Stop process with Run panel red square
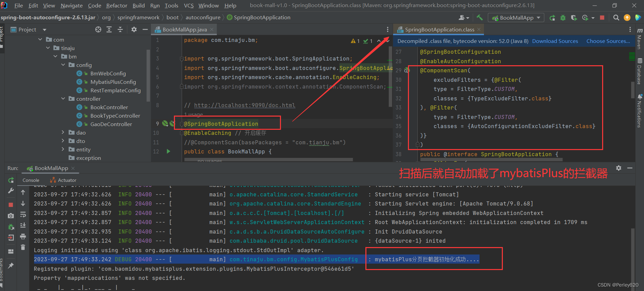 pyautogui.click(x=11, y=205)
